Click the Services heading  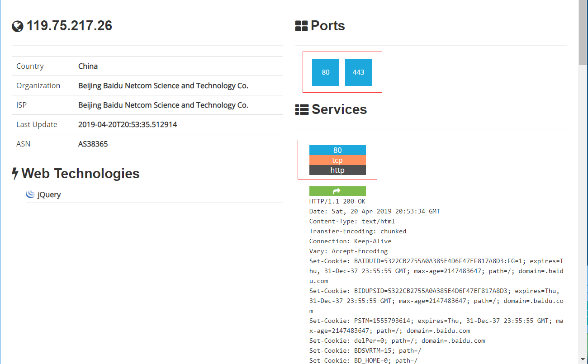pos(339,109)
